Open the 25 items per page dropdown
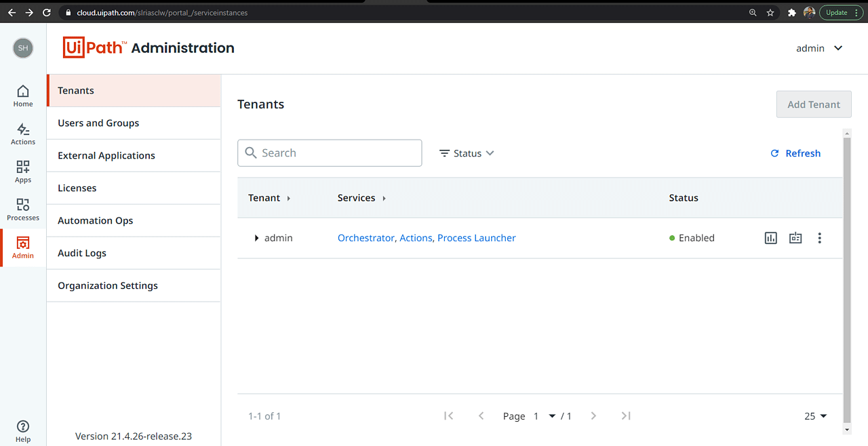Image resolution: width=868 pixels, height=446 pixels. [x=816, y=415]
